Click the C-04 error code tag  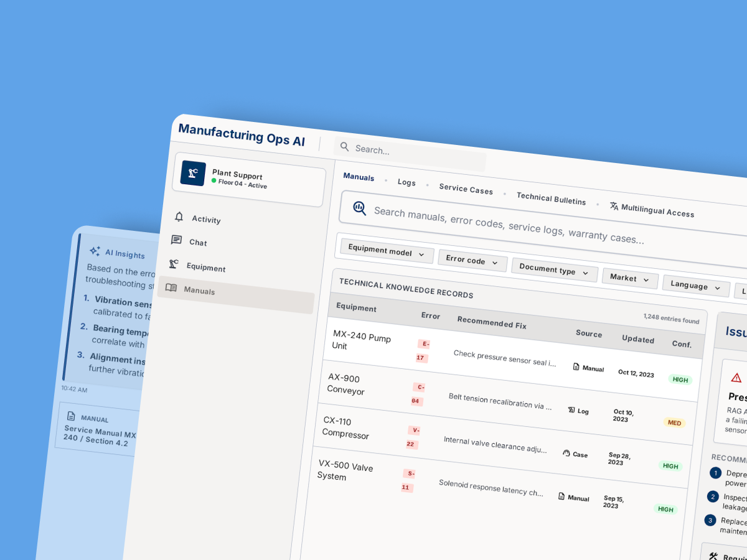[x=418, y=394]
